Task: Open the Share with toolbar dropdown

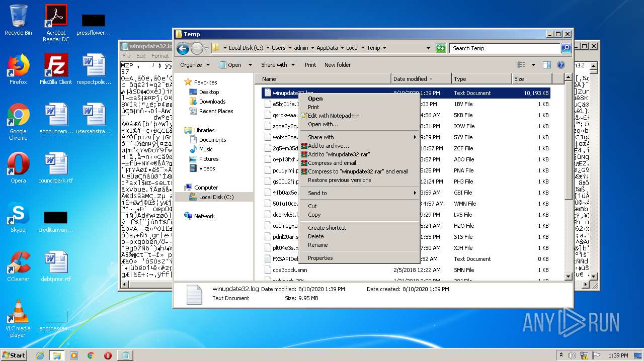Action: [x=278, y=65]
